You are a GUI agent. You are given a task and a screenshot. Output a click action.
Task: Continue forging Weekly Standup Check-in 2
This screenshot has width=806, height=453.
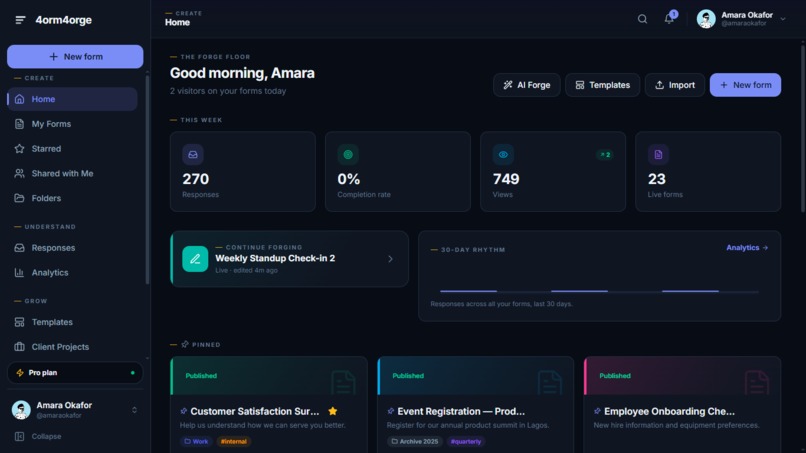pos(289,259)
